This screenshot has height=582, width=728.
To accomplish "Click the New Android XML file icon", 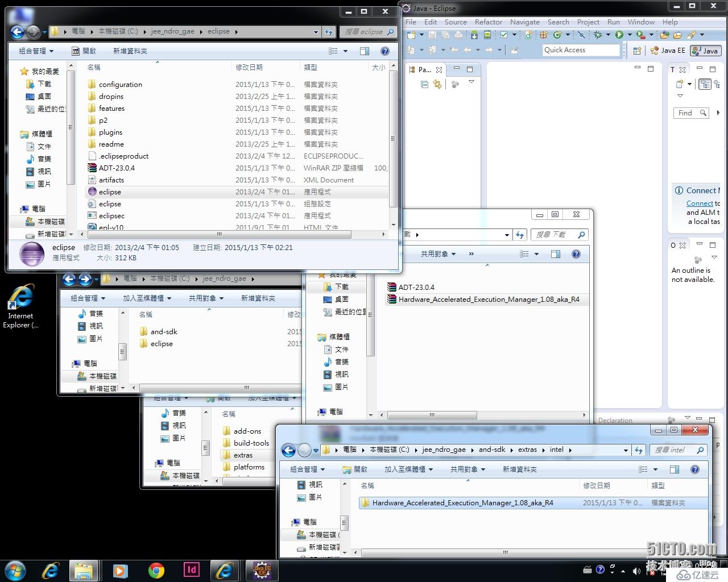I will tap(528, 35).
